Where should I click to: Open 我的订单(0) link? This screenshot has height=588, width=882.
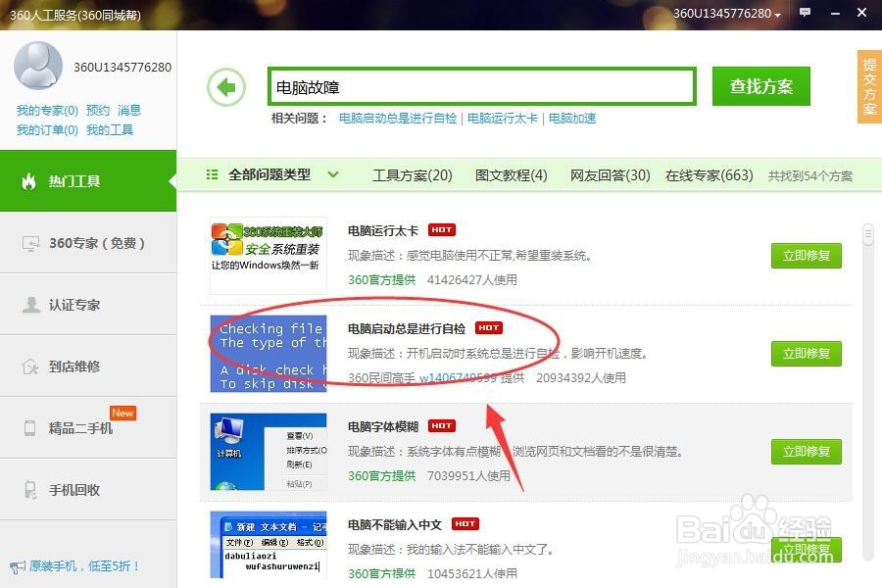[x=47, y=130]
